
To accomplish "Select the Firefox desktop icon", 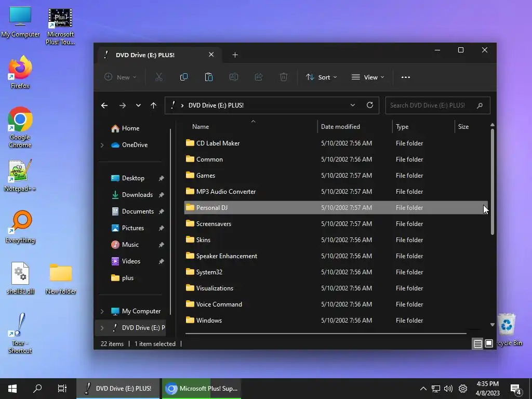I will 20,72.
